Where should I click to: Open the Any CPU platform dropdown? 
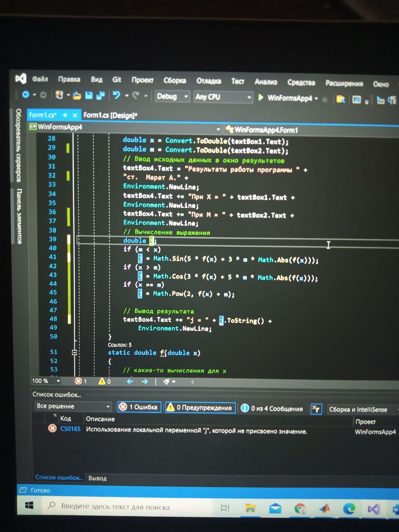[x=223, y=97]
